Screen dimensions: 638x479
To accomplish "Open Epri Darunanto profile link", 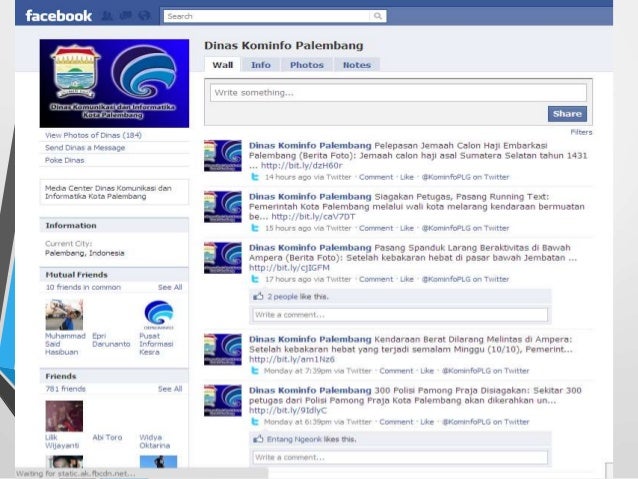I will (x=111, y=340).
